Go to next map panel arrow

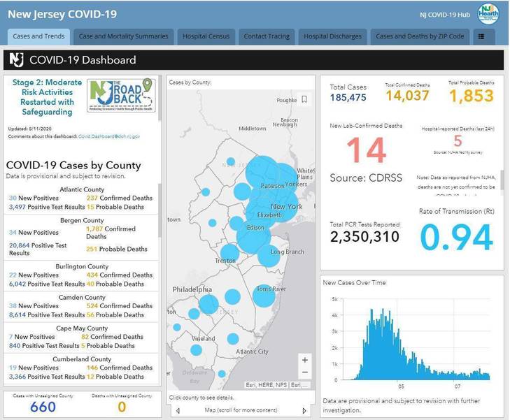pyautogui.click(x=304, y=410)
